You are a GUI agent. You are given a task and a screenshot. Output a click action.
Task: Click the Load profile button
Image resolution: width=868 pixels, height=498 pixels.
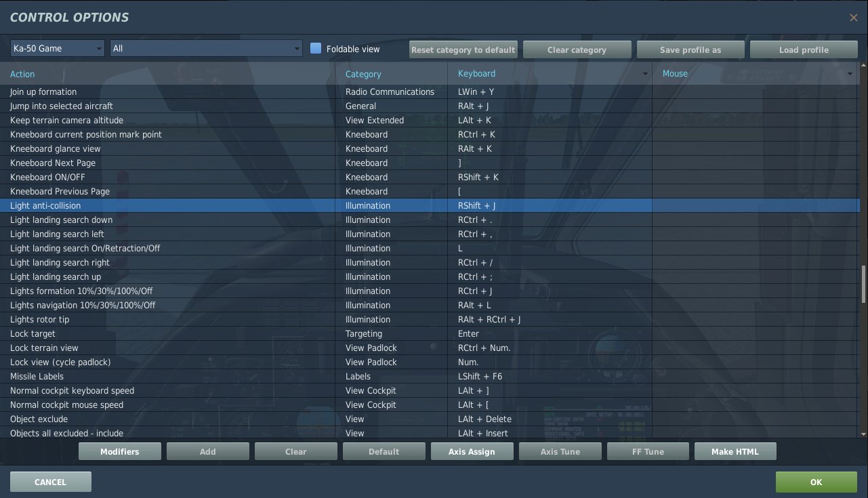804,49
